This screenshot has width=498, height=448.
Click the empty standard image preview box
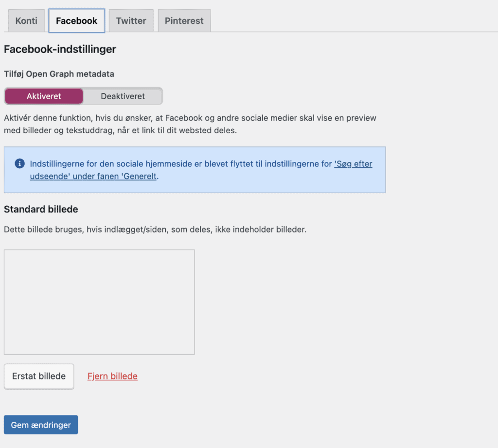click(x=99, y=302)
